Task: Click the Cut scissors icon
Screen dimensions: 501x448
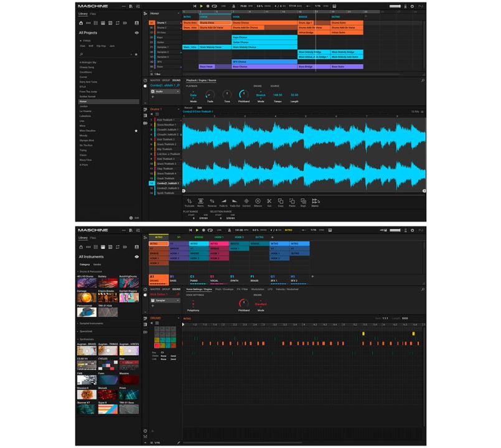Action: (x=269, y=201)
